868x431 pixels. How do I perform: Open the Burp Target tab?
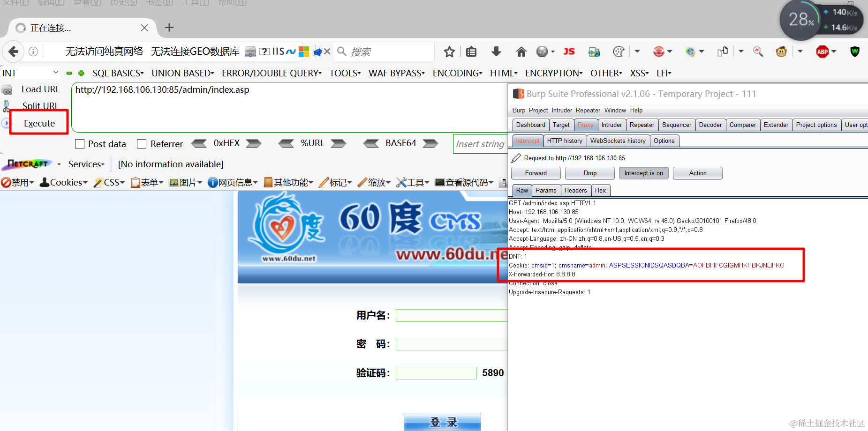tap(561, 125)
